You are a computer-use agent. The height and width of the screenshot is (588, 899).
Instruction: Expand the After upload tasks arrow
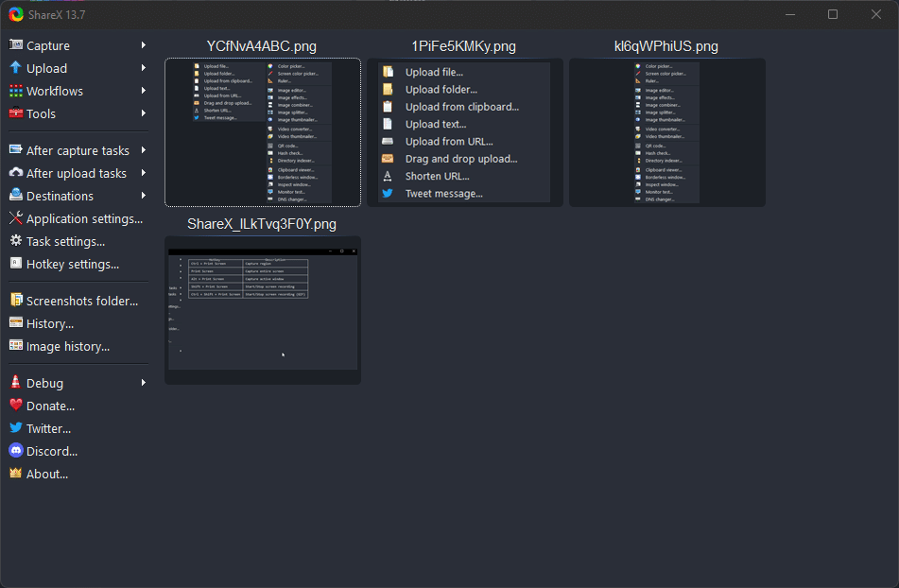(x=144, y=173)
